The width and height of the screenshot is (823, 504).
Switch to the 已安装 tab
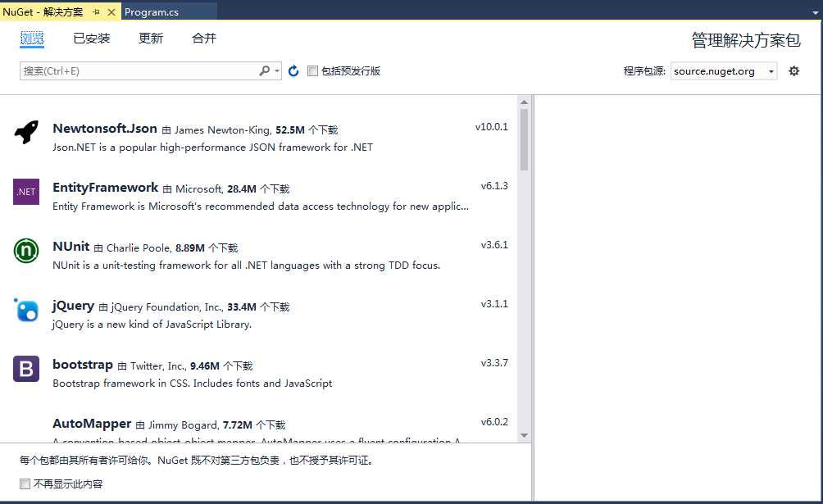coord(91,39)
